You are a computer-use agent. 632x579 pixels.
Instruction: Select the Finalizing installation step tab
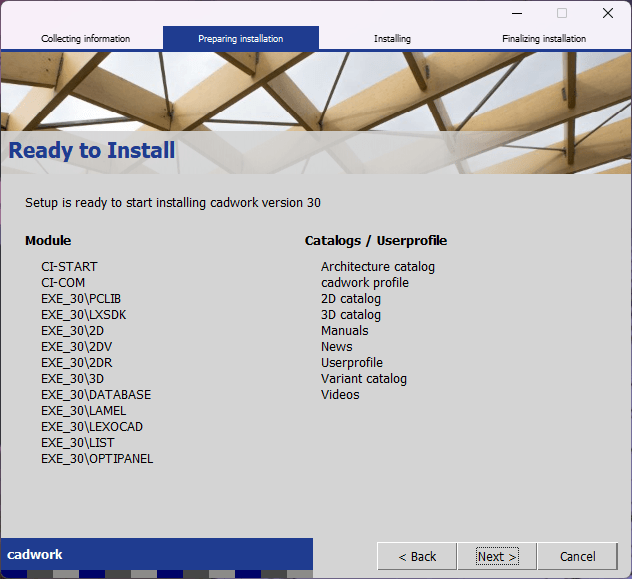[544, 39]
